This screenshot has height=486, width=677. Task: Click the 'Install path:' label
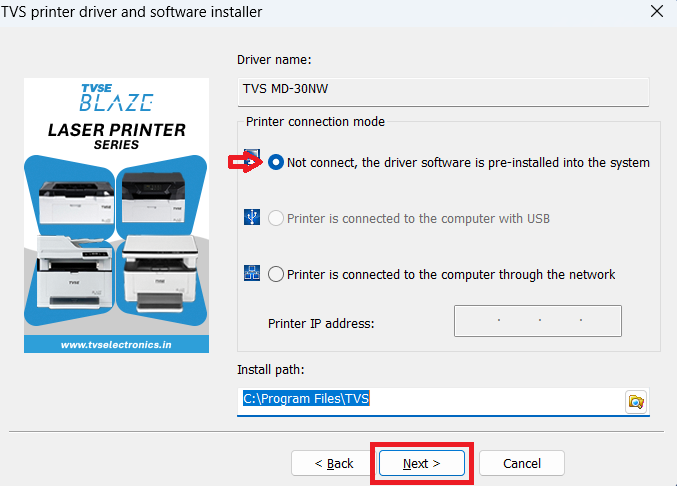point(271,369)
